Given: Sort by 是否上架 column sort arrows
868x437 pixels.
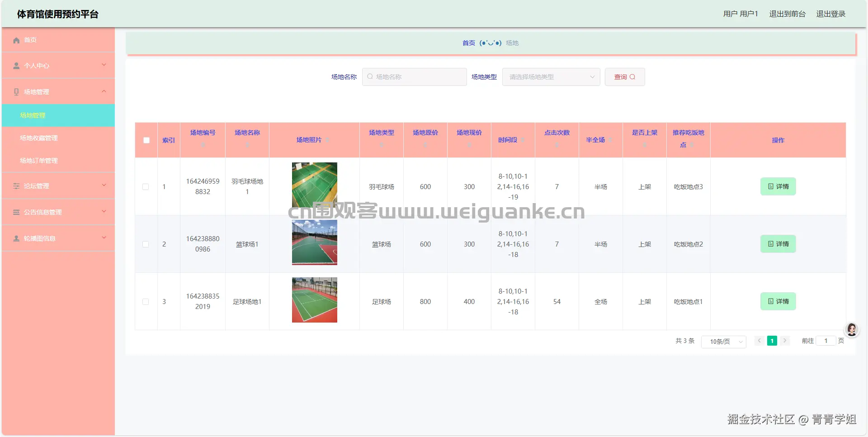Looking at the screenshot, I should 645,145.
